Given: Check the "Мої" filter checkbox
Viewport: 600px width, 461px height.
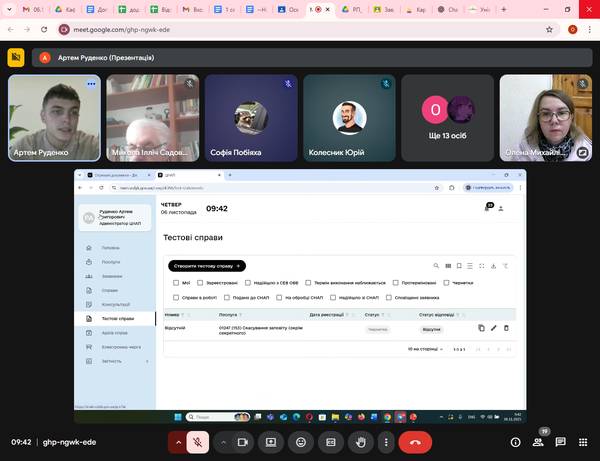Looking at the screenshot, I should pyautogui.click(x=176, y=283).
